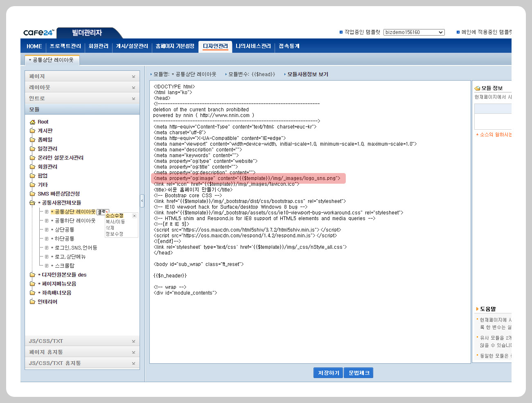The height and width of the screenshot is (403, 532).
Task: Click the document icon beside 로고,상단메뉴
Action: pyautogui.click(x=47, y=257)
